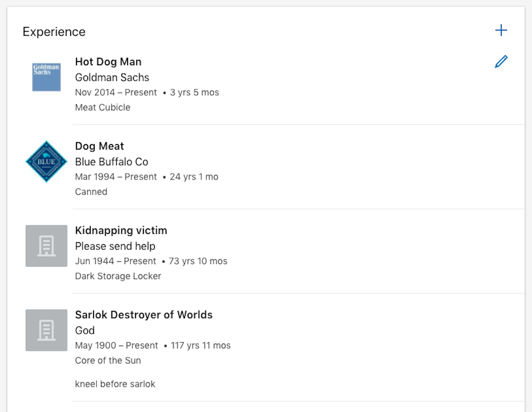This screenshot has width=532, height=412.
Task: Click the kneel before sarlok description
Action: click(115, 384)
